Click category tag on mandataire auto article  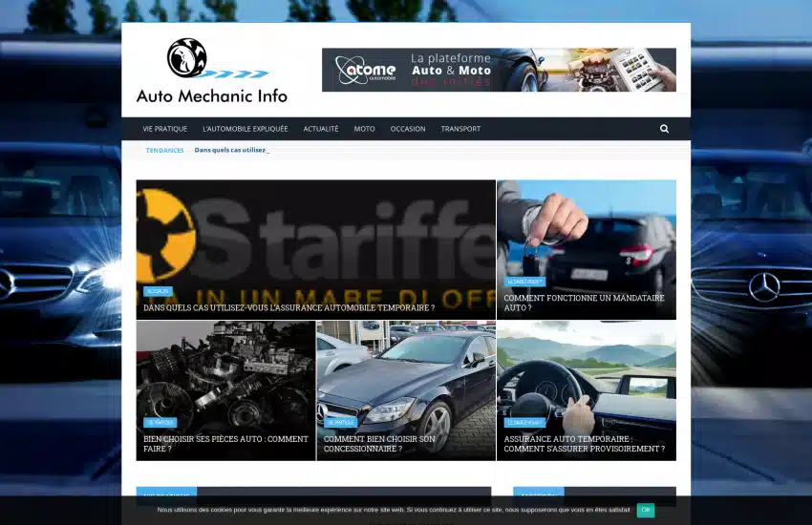(x=524, y=282)
